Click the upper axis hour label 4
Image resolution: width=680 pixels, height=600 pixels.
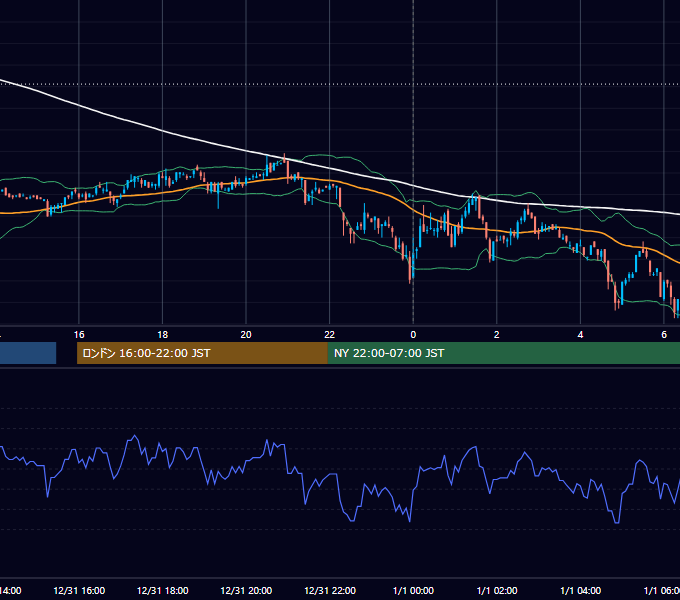pos(580,335)
